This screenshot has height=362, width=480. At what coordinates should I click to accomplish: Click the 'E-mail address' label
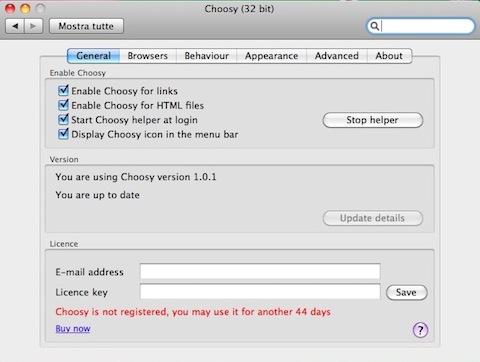89,272
